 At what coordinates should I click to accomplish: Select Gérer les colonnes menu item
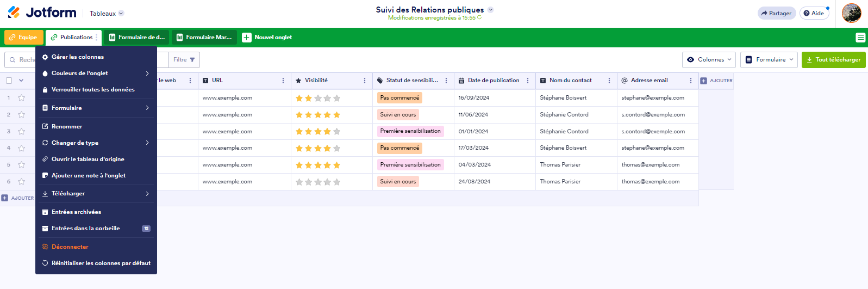pos(78,57)
